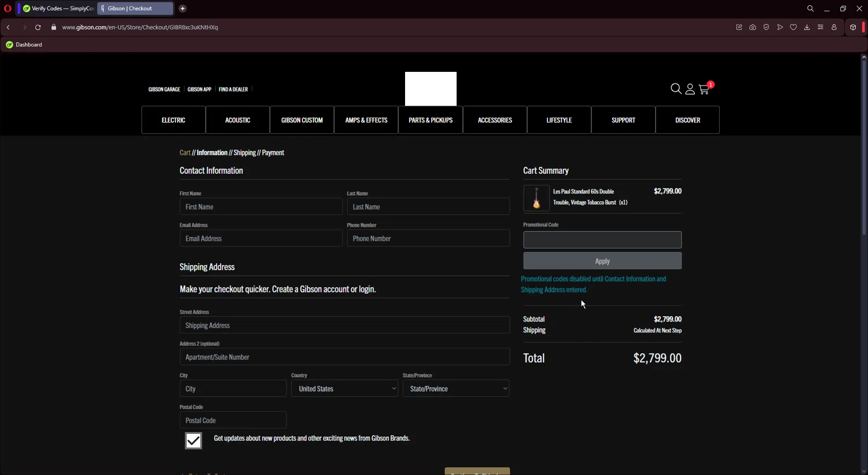Click the Apply promo code button
Image resolution: width=868 pixels, height=475 pixels.
pos(602,261)
